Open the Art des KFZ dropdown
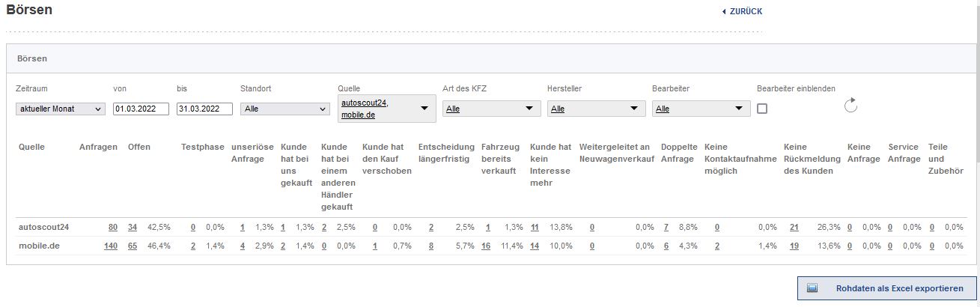This screenshot has height=307, width=980. pos(491,109)
